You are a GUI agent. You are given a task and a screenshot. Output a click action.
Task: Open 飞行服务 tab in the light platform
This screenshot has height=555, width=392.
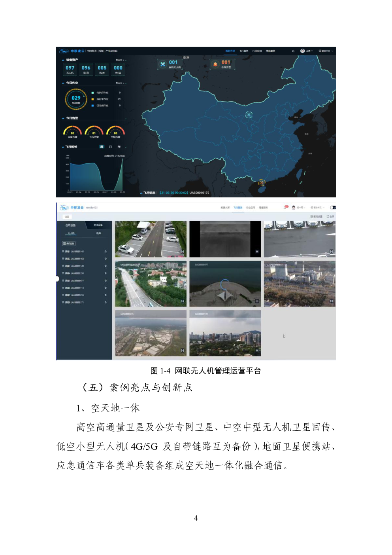click(x=237, y=207)
